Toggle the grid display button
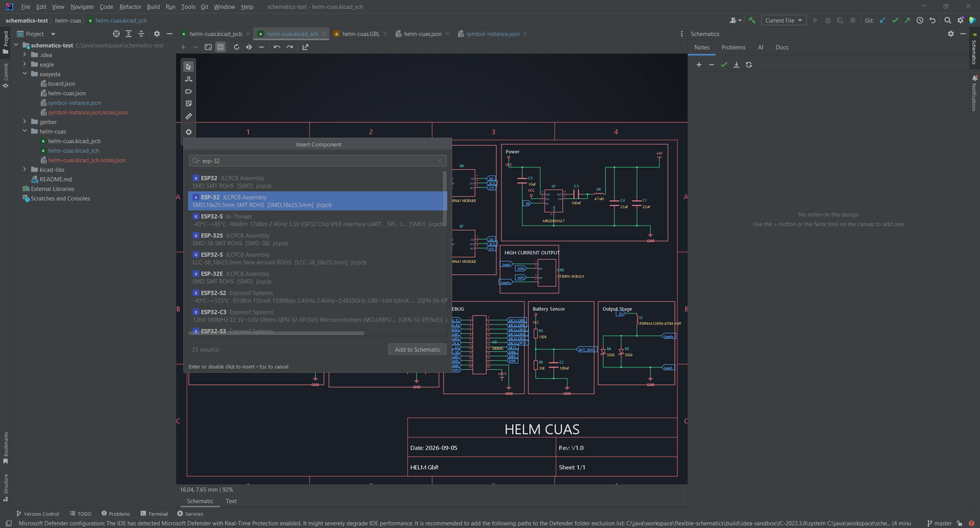Image resolution: width=980 pixels, height=528 pixels. click(x=221, y=47)
